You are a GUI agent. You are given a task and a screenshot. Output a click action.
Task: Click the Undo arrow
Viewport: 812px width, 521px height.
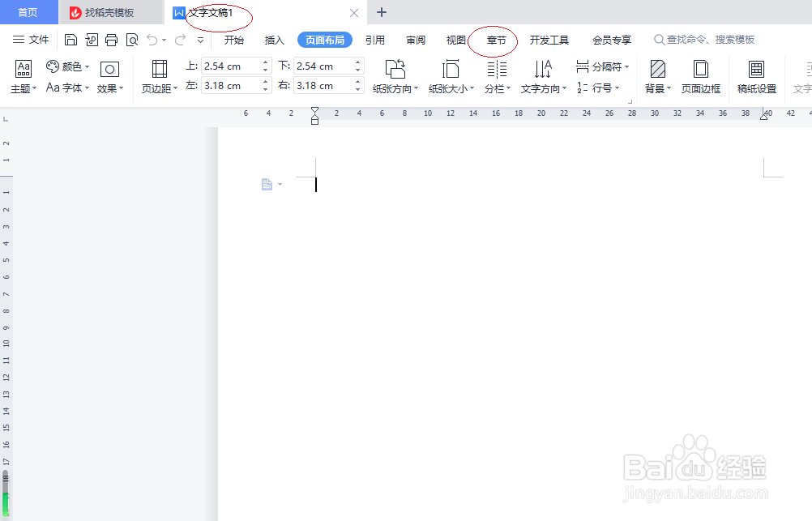pyautogui.click(x=152, y=40)
